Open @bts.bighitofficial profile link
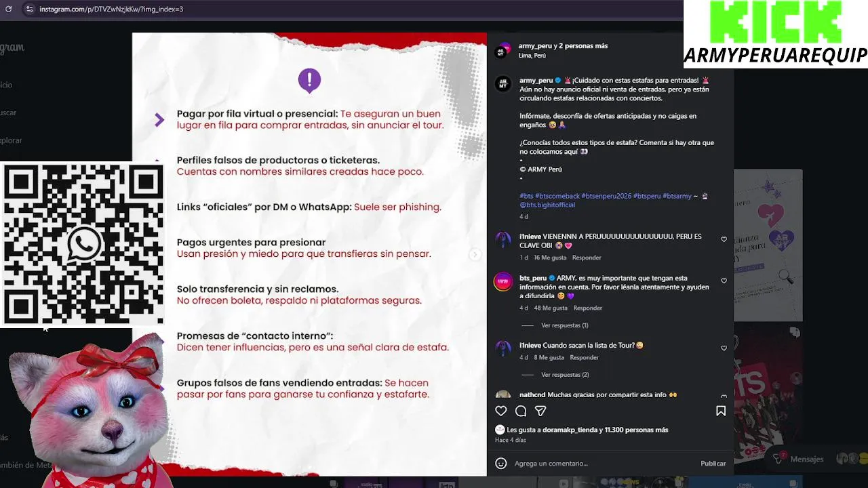The width and height of the screenshot is (868, 488). [547, 205]
